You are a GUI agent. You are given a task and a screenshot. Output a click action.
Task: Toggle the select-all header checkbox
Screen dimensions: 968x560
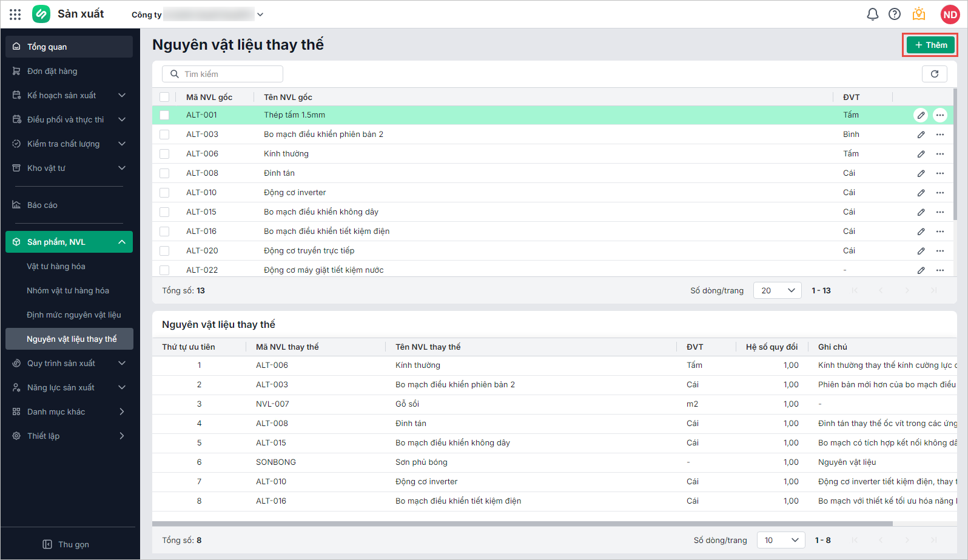(x=164, y=97)
